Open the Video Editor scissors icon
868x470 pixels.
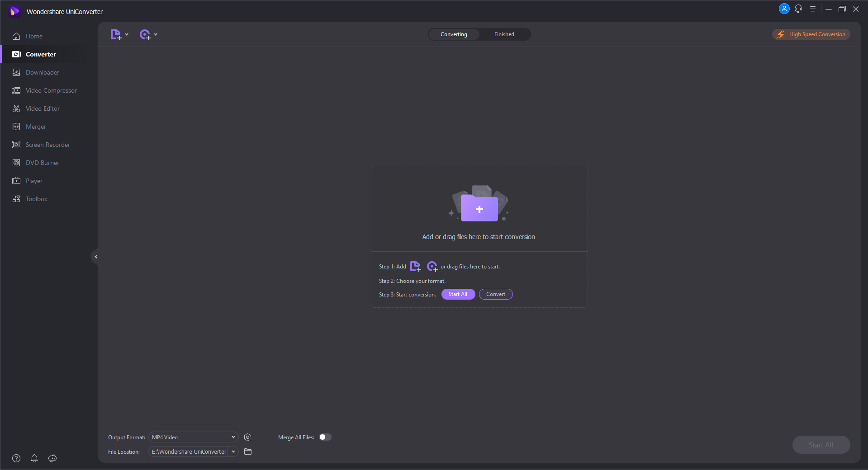(16, 108)
